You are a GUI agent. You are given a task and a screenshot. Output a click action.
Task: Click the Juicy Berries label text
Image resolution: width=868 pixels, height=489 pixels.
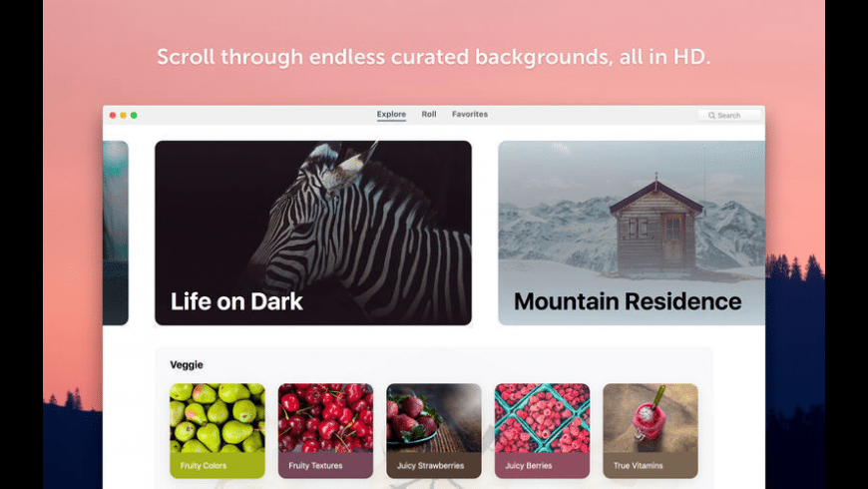(528, 466)
